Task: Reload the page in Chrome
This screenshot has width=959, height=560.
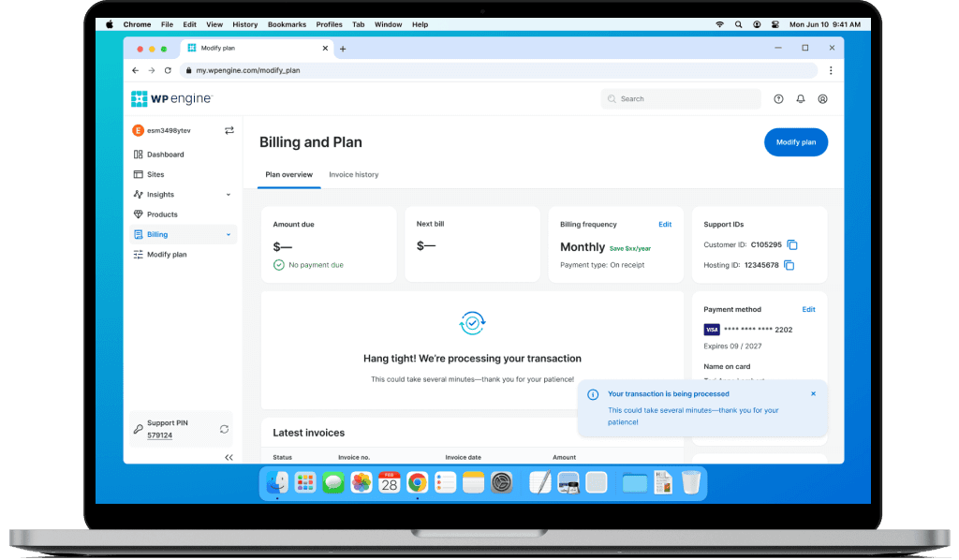Action: tap(168, 70)
